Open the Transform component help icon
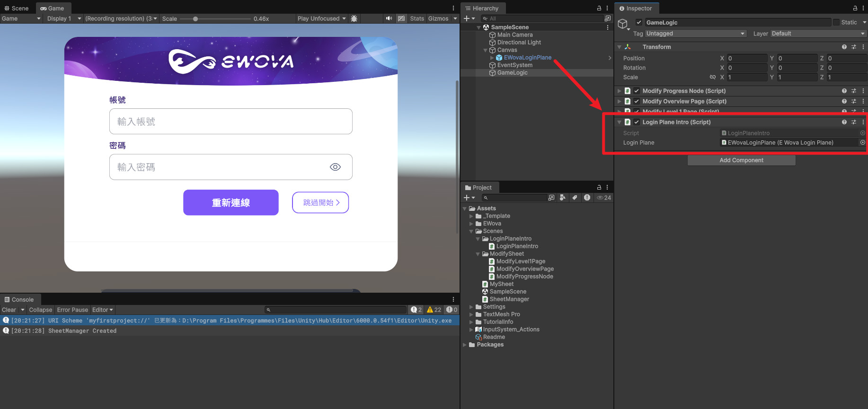Screen dimensions: 868x409 844,47
